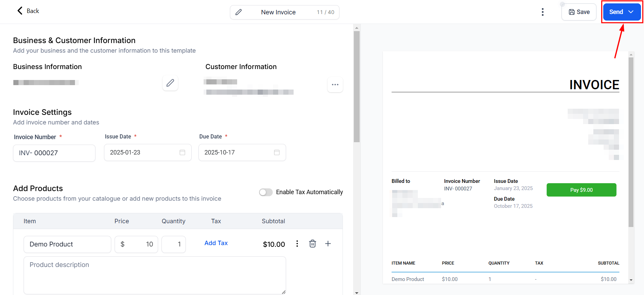Click ITEM NAME header in preview table

(403, 263)
